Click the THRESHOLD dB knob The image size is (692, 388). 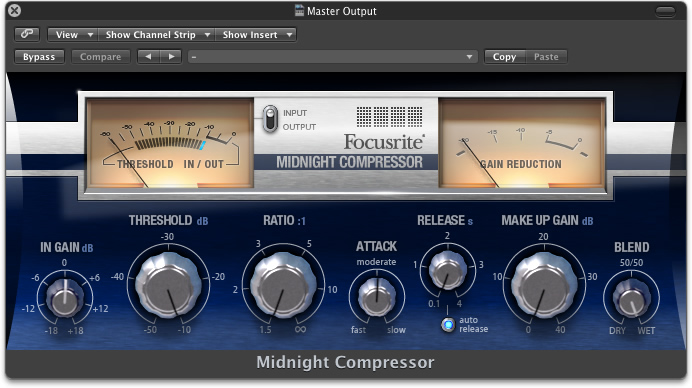coord(168,286)
